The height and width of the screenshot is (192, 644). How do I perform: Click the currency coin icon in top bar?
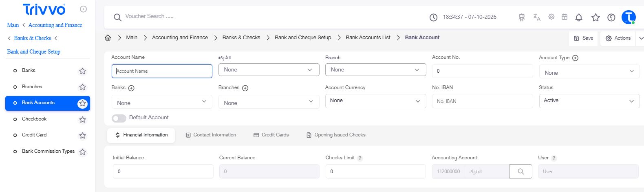coord(611,17)
